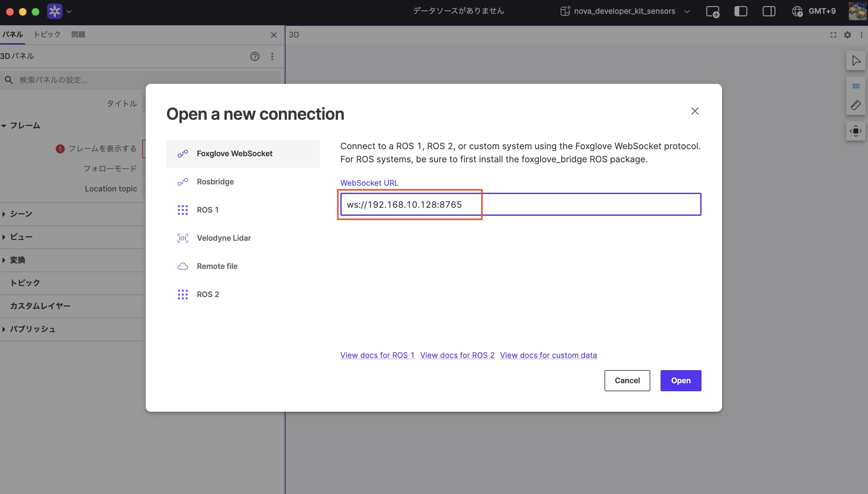Open the user profile avatar
Viewport: 868px width, 494px height.
pos(858,11)
